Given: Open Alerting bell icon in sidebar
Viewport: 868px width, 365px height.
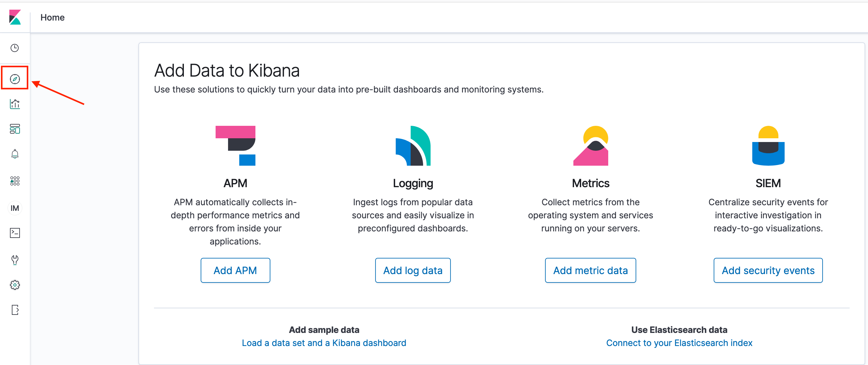Looking at the screenshot, I should [15, 154].
